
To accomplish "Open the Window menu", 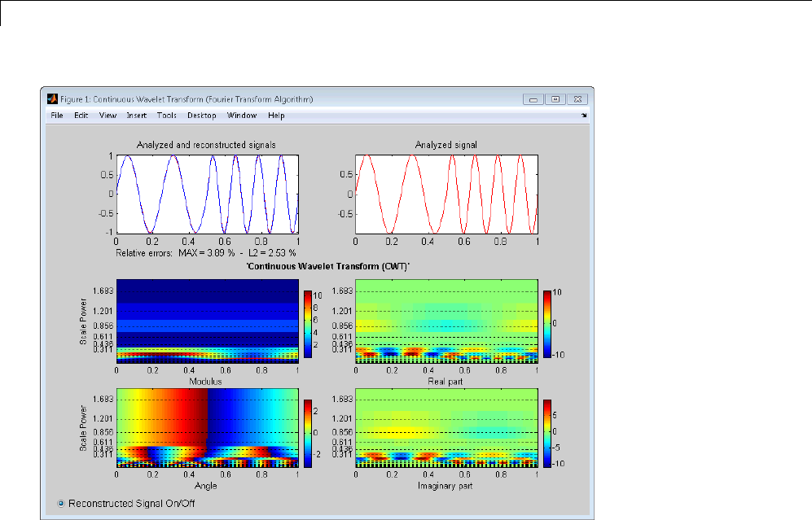I will tap(242, 116).
